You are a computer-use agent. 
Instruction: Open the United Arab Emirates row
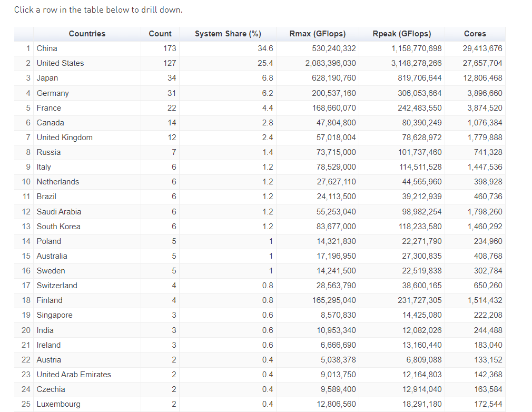[74, 375]
